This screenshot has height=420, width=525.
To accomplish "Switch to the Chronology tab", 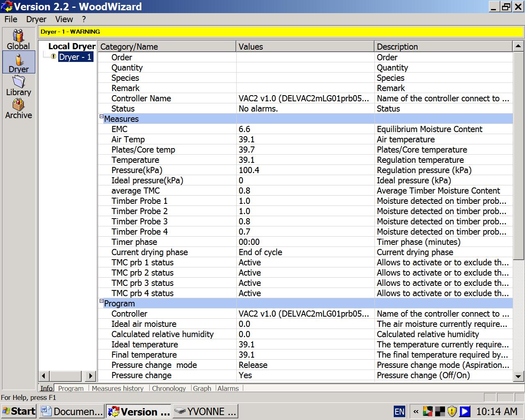I will coord(169,388).
